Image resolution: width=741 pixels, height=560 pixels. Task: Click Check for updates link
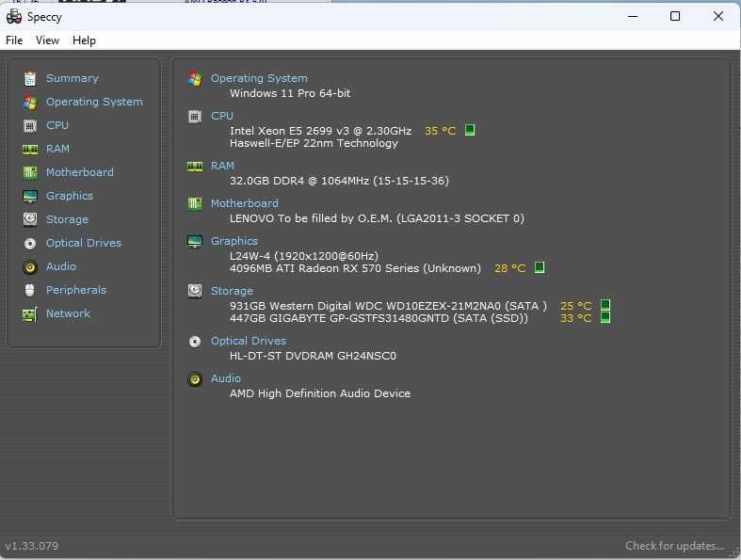coord(674,546)
